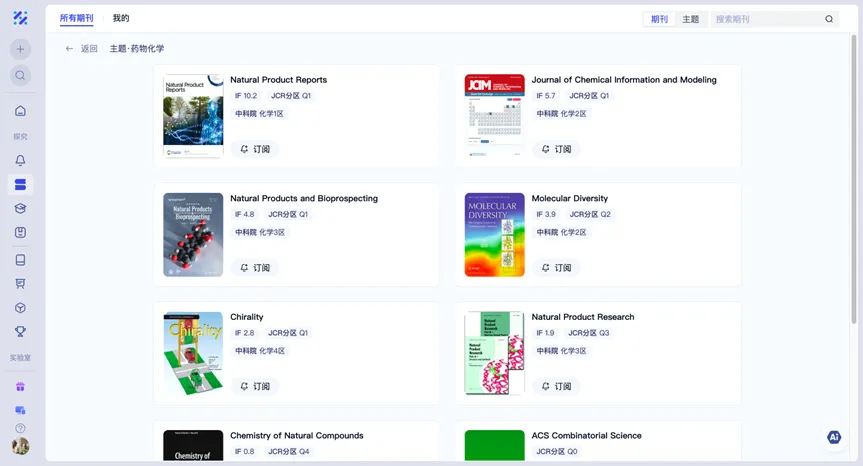
Task: Click the 主题·药物化学 breadcrumb heading
Action: pos(137,48)
